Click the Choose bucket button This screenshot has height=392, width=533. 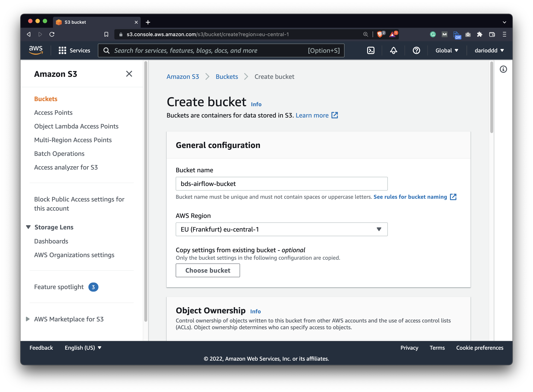[x=208, y=270]
